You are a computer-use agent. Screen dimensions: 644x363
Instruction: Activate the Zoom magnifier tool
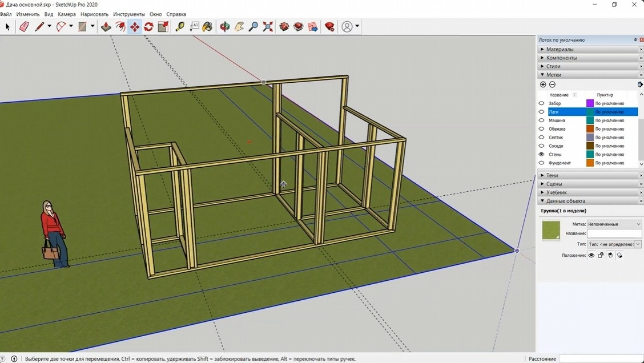(x=253, y=27)
